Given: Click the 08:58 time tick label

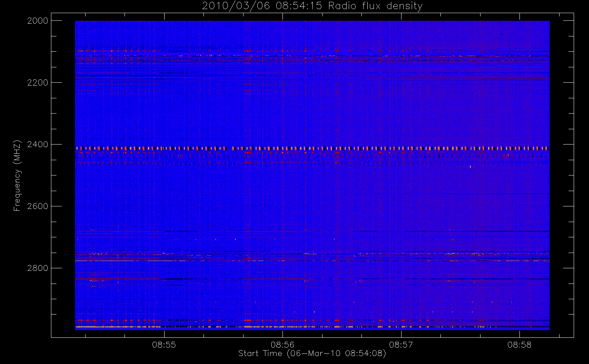Looking at the screenshot, I should click(519, 345).
